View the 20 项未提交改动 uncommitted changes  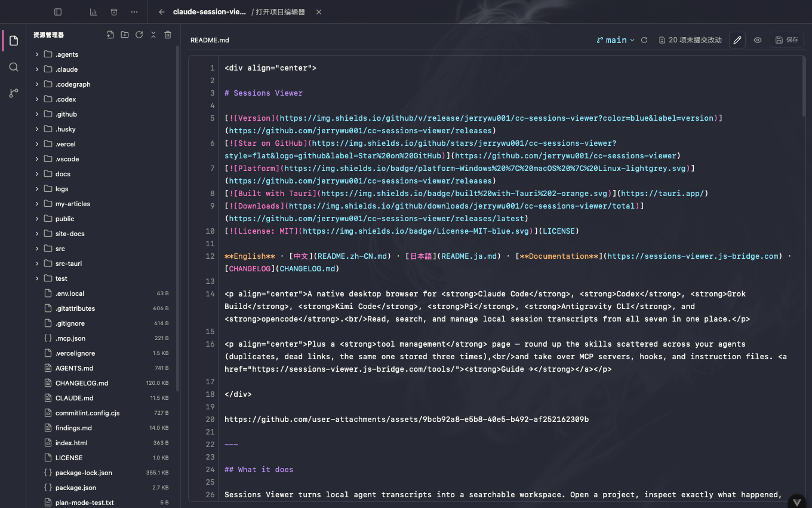click(690, 40)
